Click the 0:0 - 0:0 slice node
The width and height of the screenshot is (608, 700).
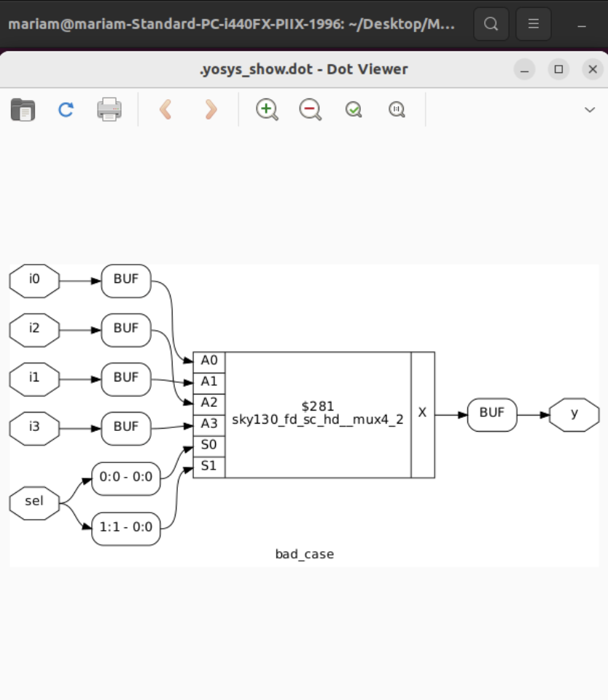click(125, 478)
